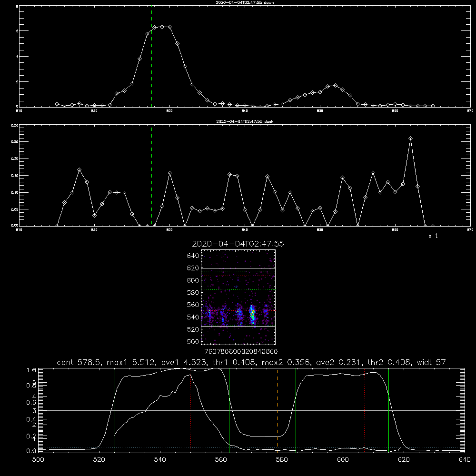Click axis label 620 on the bottom plot x-axis
The height and width of the screenshot is (476, 476).
tap(404, 460)
